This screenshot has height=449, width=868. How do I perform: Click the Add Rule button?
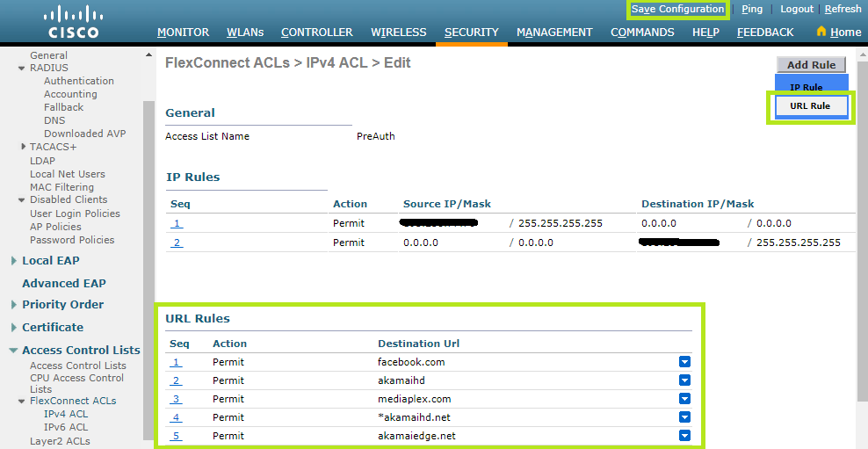pos(811,64)
